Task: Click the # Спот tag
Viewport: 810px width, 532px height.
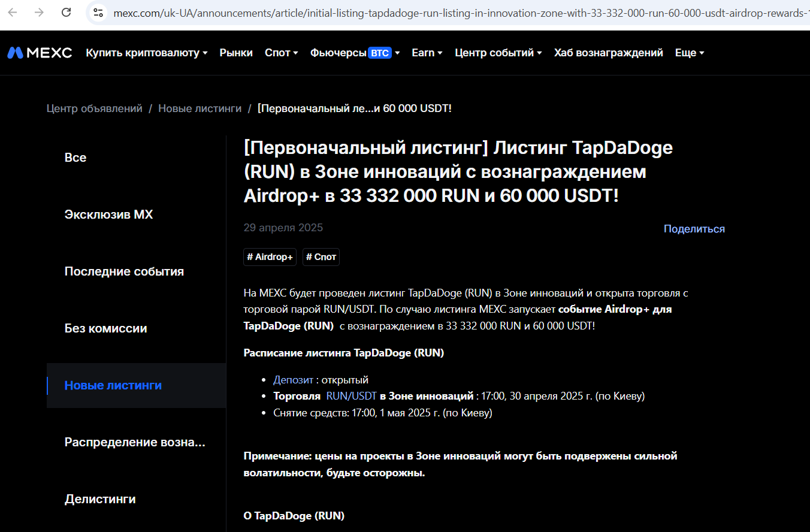Action: point(321,257)
